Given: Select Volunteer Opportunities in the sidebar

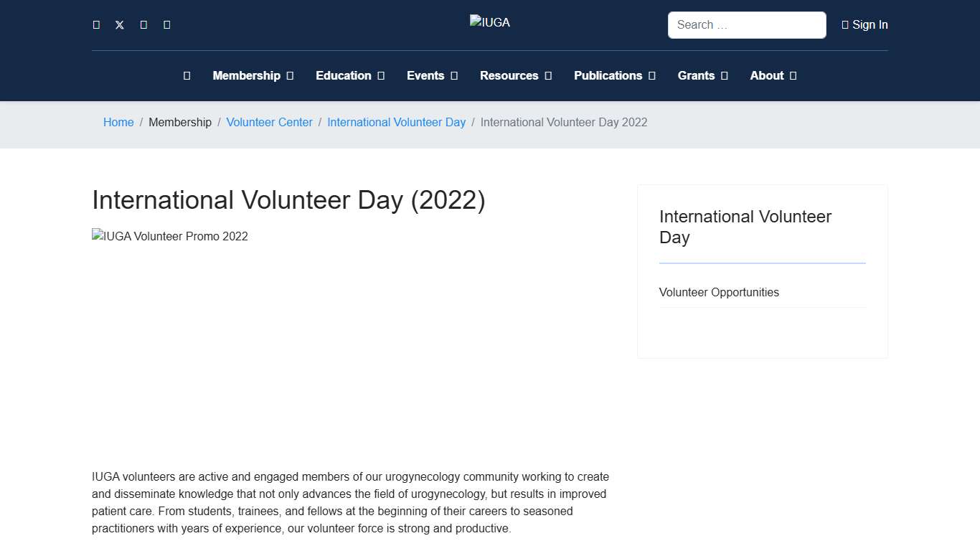Looking at the screenshot, I should click(x=719, y=292).
